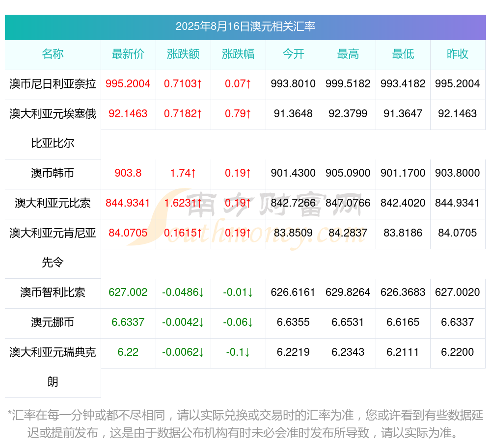The width and height of the screenshot is (491, 448).
Task: Click change percent -0.1↓
Action: (x=238, y=352)
